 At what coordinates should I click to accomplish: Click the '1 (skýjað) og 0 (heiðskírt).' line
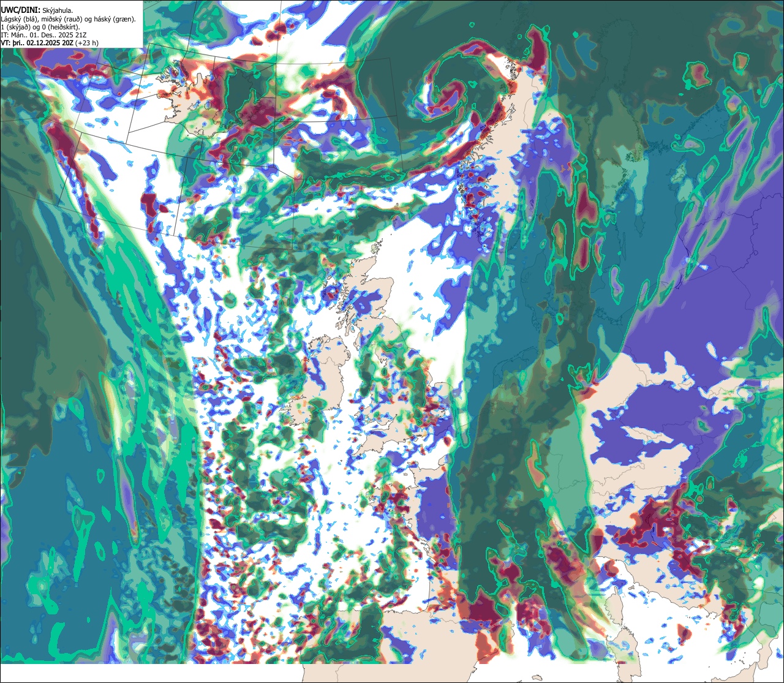(40, 27)
